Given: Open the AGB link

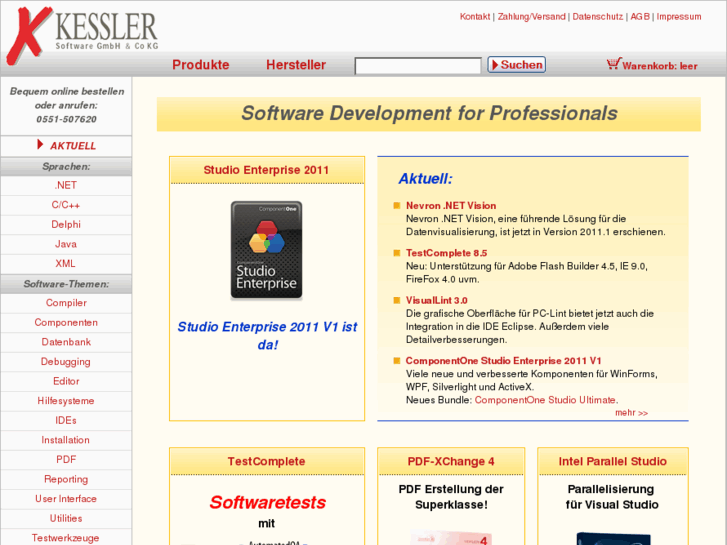Looking at the screenshot, I should (640, 17).
